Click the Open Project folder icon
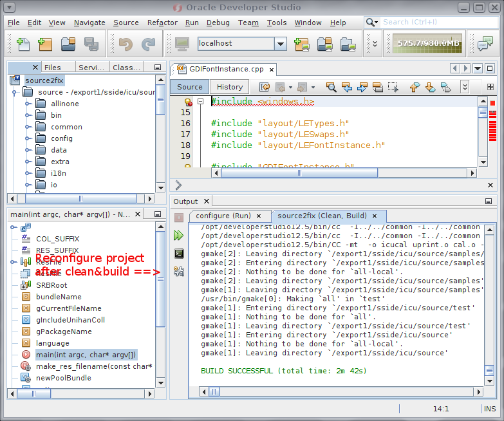This screenshot has width=504, height=421. coord(68,44)
